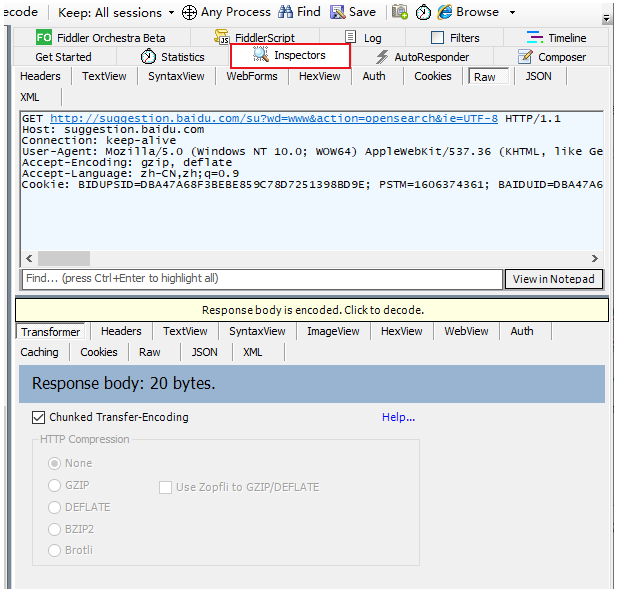Click the Browse Internet Explorer icon
Image resolution: width=620 pixels, height=595 pixels.
(x=444, y=12)
